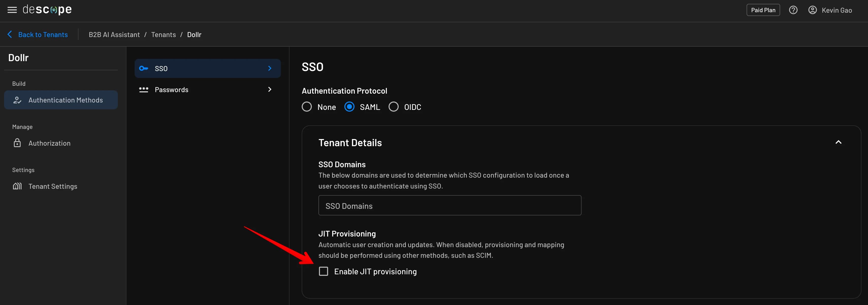Navigate to Tenants breadcrumb link

click(x=163, y=34)
